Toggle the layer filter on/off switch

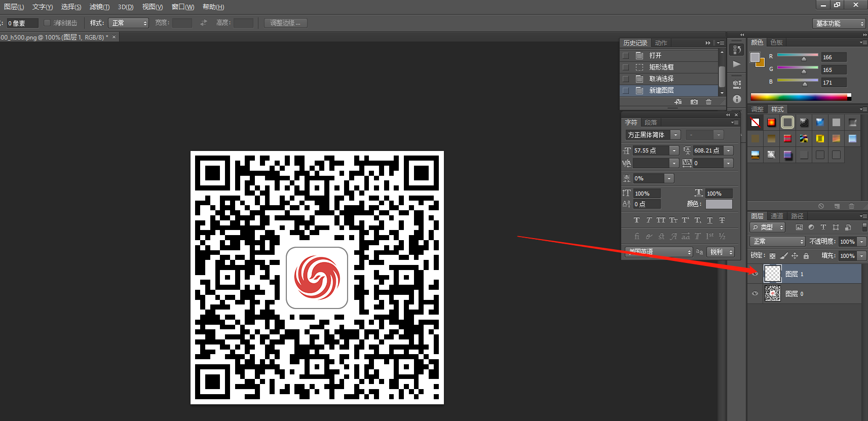click(x=864, y=227)
